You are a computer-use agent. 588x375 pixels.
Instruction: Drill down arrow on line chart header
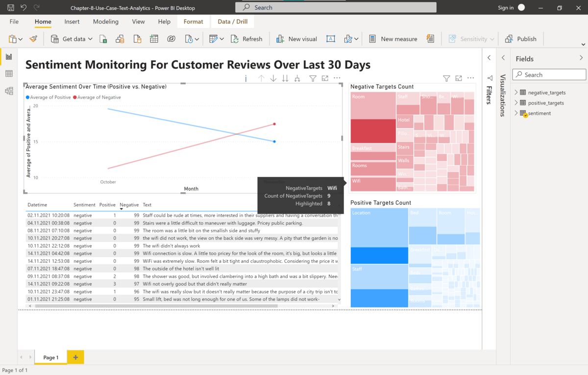tap(273, 78)
